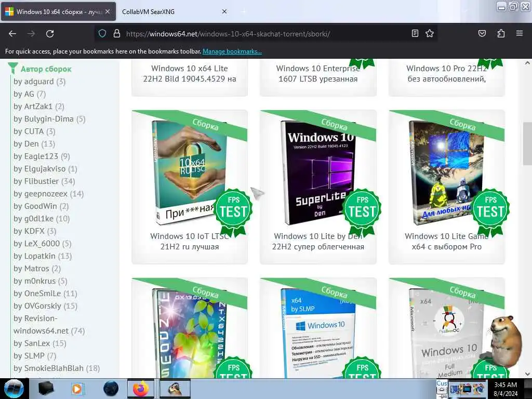Click the site security padlock icon
The image size is (532, 399).
tap(117, 34)
